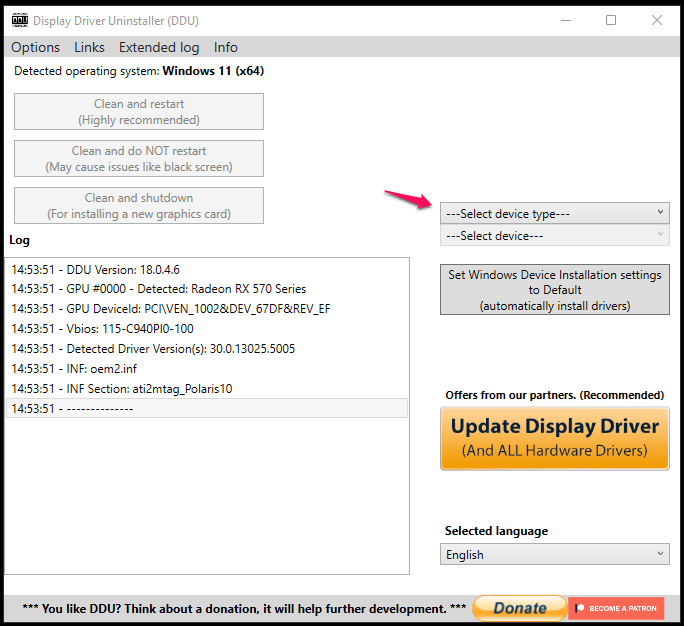Click the DDU app icon in title bar
The height and width of the screenshot is (626, 684).
[x=18, y=20]
